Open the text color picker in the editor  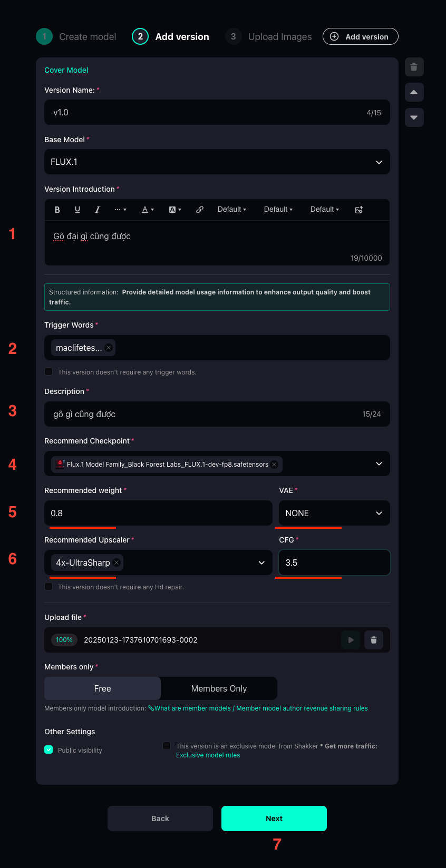[148, 210]
